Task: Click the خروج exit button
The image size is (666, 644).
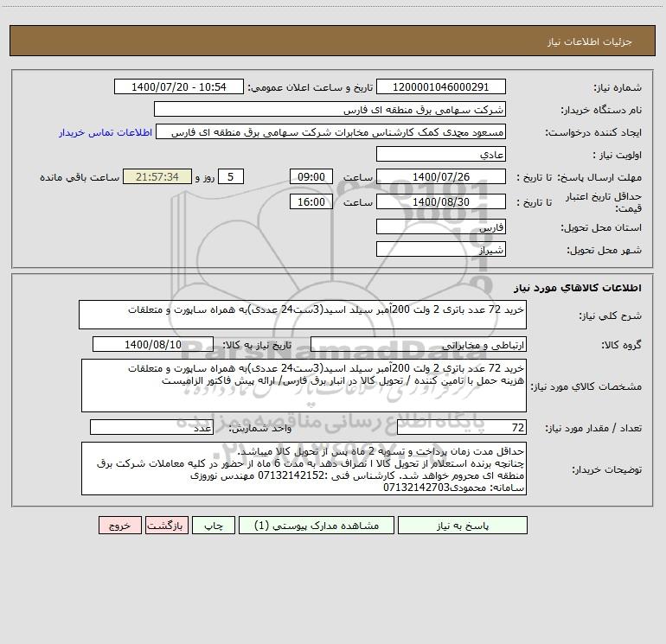Action: (x=119, y=525)
